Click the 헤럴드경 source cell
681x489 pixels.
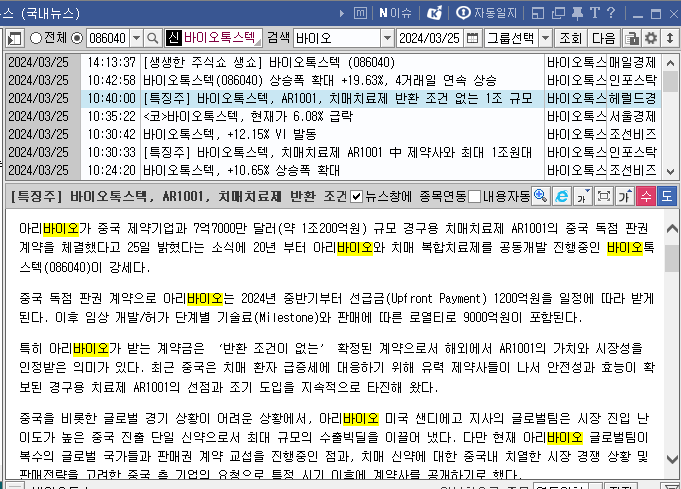click(x=633, y=99)
